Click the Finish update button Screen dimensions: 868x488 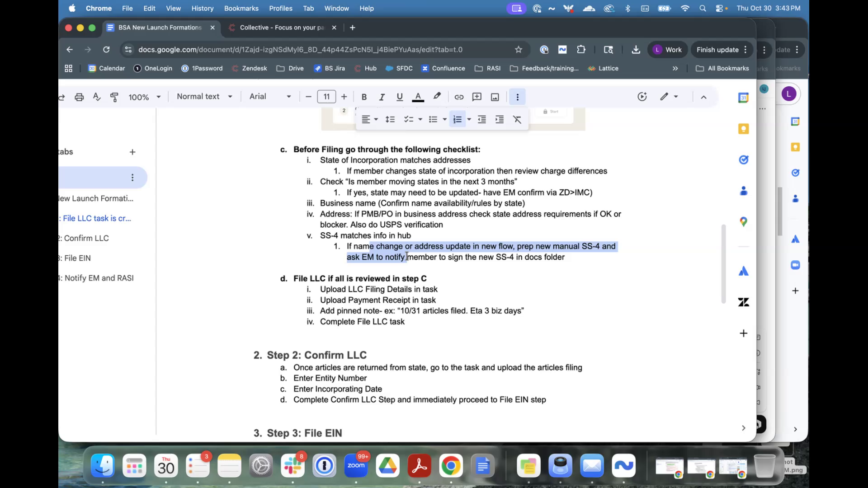(x=717, y=50)
